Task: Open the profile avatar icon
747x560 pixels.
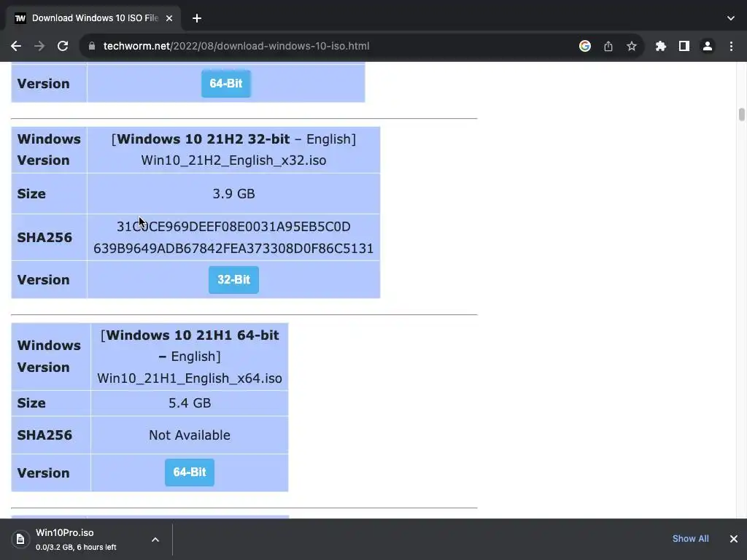Action: (708, 46)
